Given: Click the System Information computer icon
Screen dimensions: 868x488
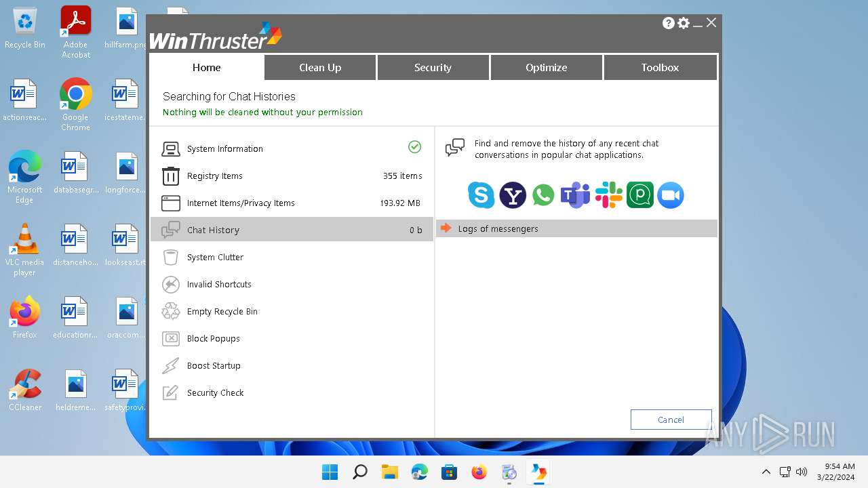Looking at the screenshot, I should pyautogui.click(x=171, y=149).
